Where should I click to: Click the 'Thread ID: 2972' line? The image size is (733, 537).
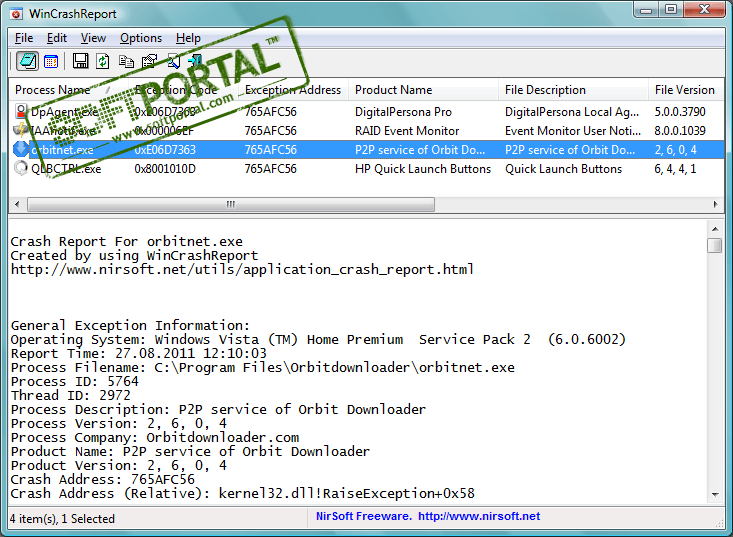(x=71, y=395)
